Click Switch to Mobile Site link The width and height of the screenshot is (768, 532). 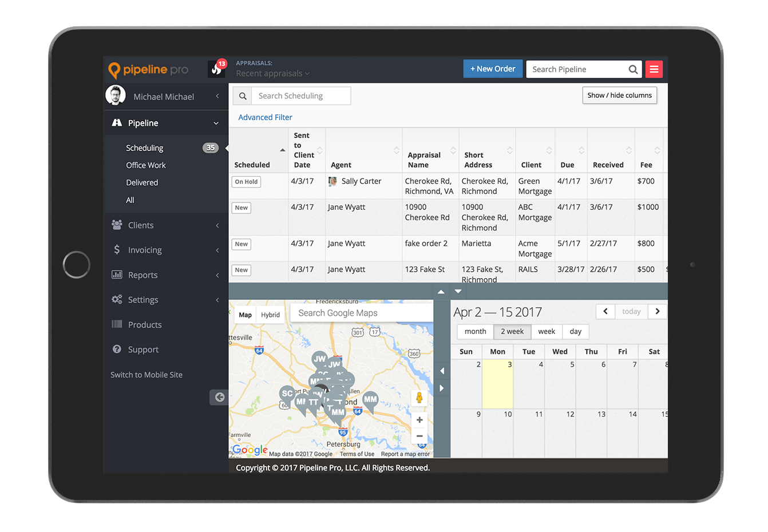pyautogui.click(x=147, y=375)
